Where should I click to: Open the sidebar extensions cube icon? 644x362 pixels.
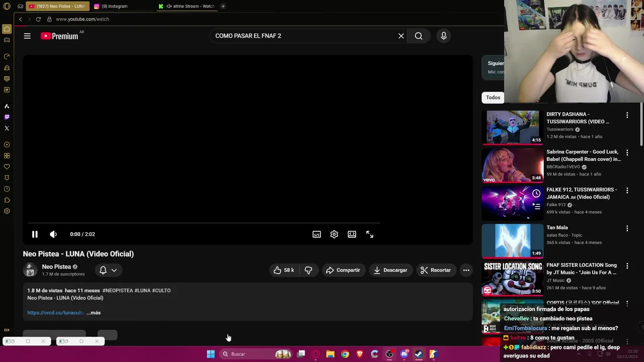click(x=7, y=200)
